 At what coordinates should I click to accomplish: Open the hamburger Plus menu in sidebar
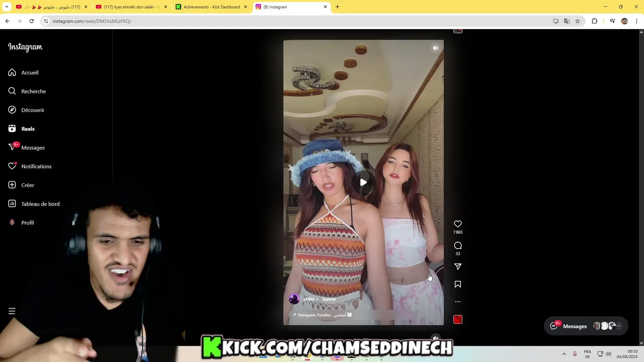12,311
